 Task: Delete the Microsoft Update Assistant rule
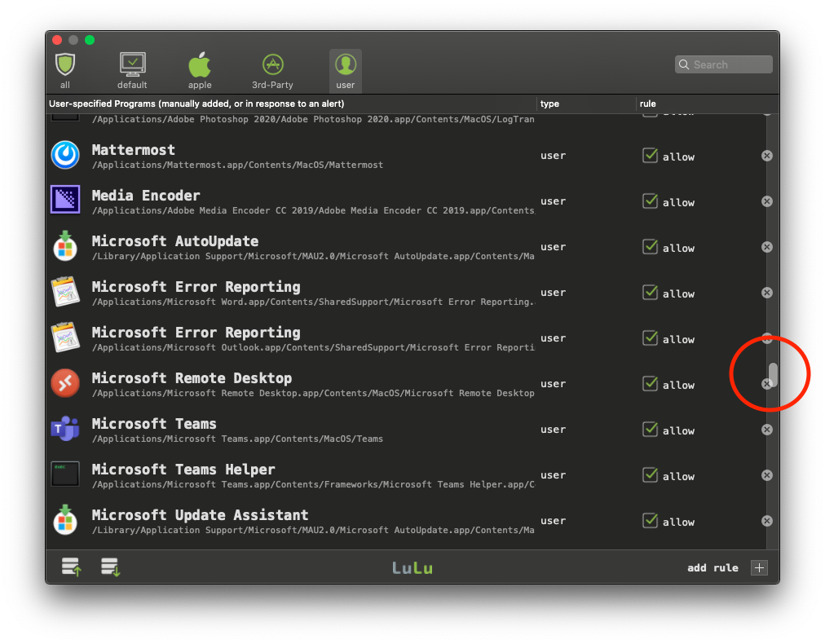click(x=767, y=521)
